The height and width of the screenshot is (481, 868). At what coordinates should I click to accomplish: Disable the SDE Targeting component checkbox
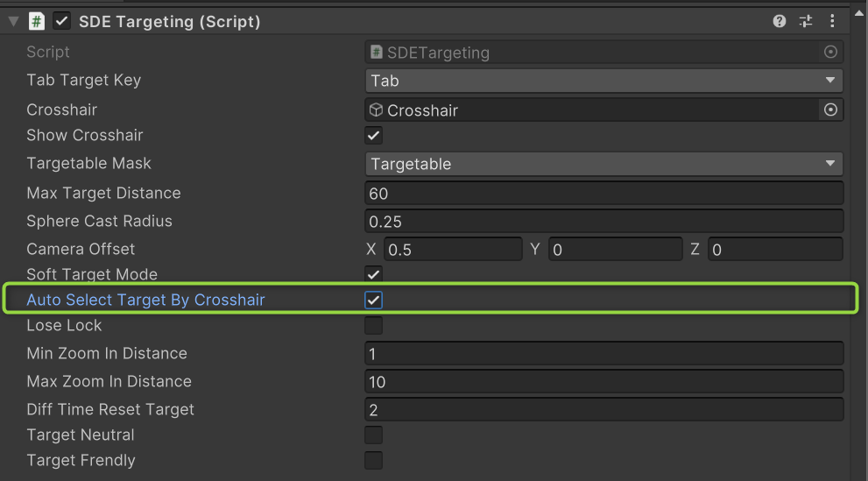pyautogui.click(x=61, y=21)
